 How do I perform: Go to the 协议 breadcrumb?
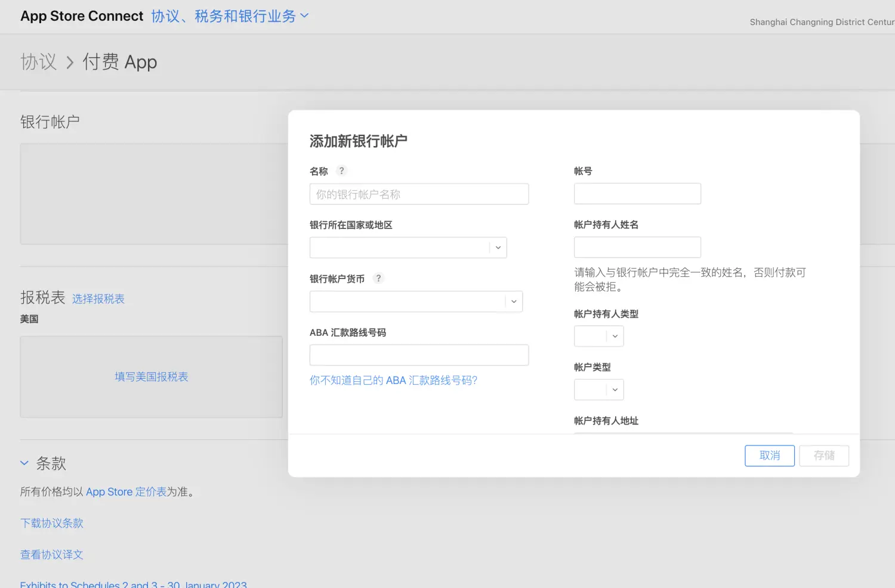[x=38, y=62]
